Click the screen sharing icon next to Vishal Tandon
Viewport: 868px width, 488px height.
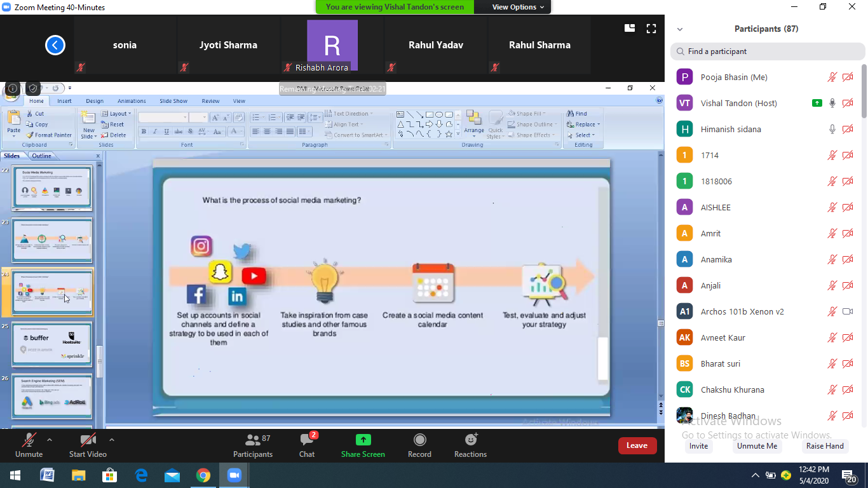(817, 103)
